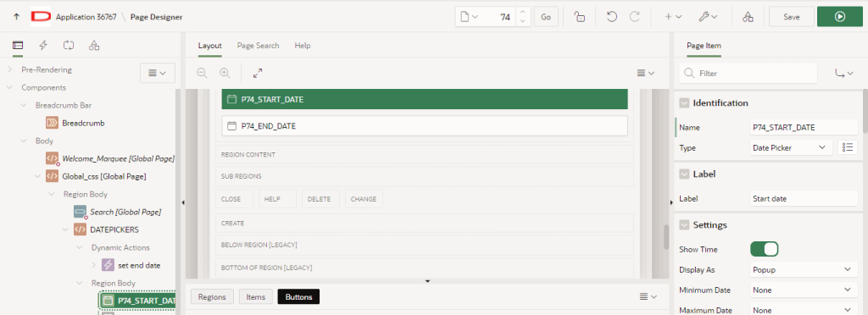Collapse the Settings section checkbox arrow
868x315 pixels.
(684, 225)
